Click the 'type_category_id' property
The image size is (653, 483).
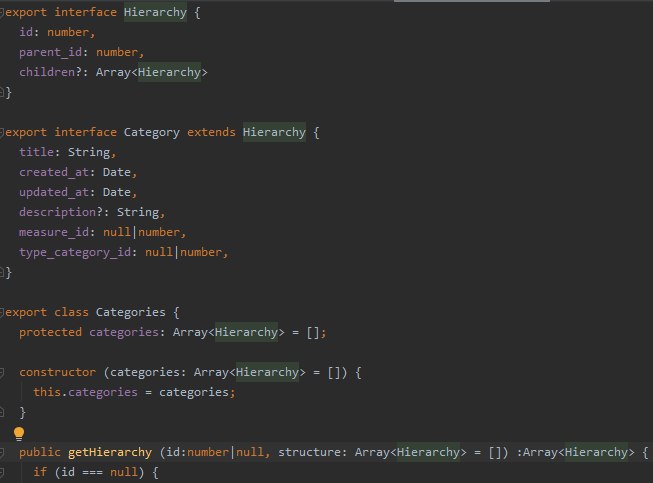pos(75,252)
